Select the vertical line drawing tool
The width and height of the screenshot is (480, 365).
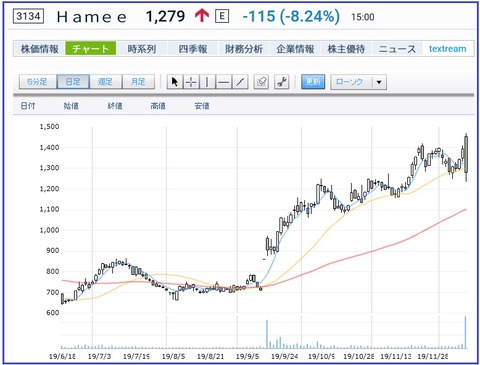(207, 82)
